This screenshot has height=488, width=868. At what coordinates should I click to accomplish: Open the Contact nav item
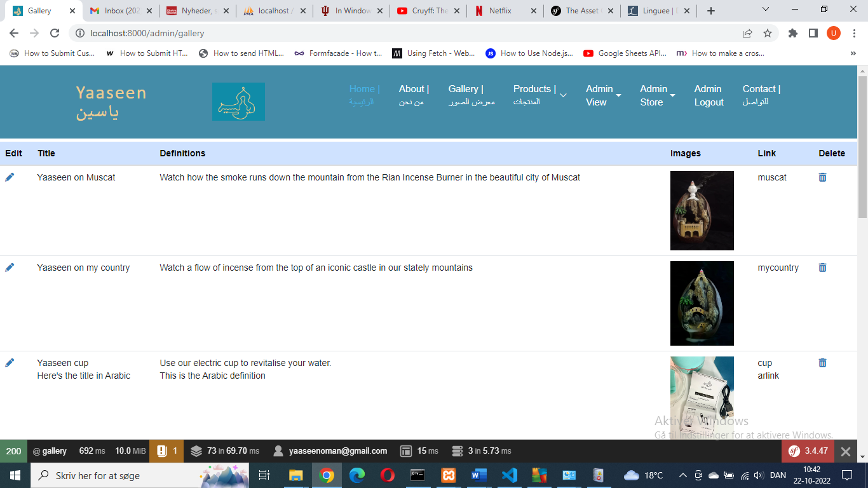click(761, 95)
